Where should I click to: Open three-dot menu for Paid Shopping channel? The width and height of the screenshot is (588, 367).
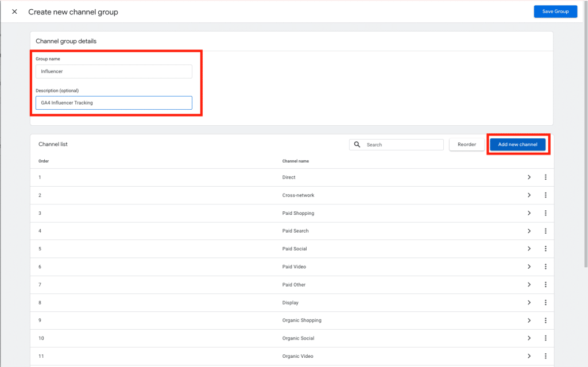(545, 213)
